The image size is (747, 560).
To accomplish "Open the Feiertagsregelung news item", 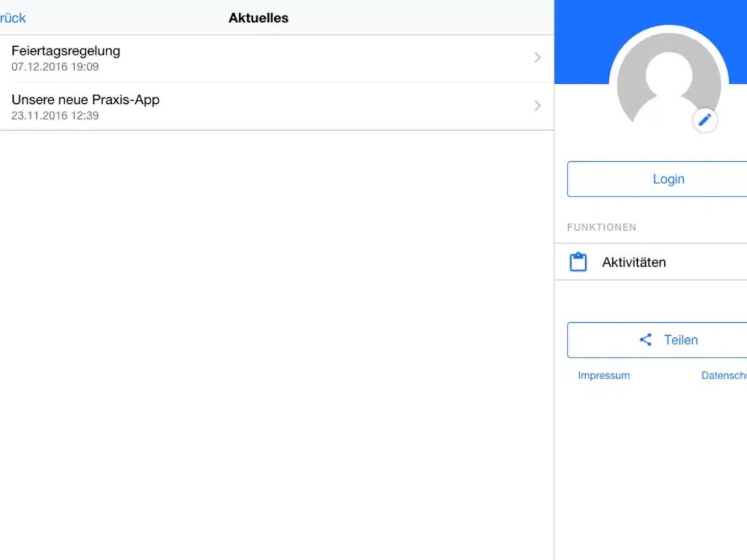I will (277, 58).
